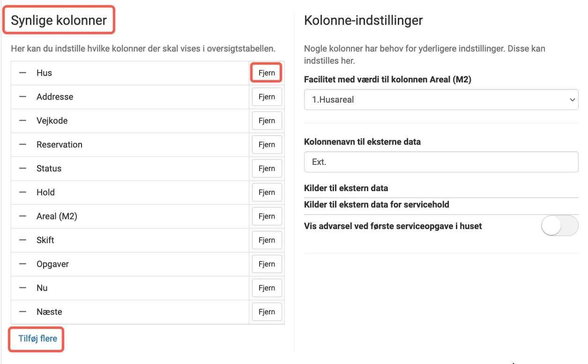Open the Facilitet dropdown showing 1.Husareal

(441, 99)
